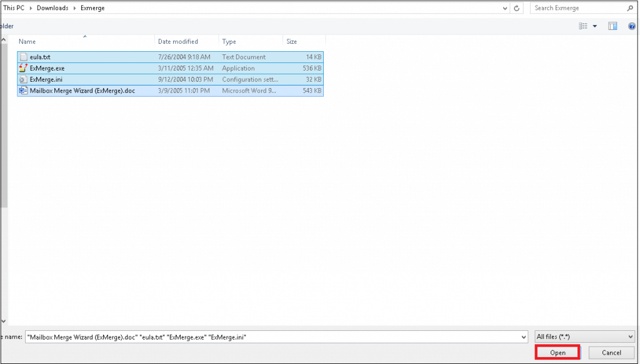
Task: Navigate to Downloads in the breadcrumb path
Action: (52, 8)
